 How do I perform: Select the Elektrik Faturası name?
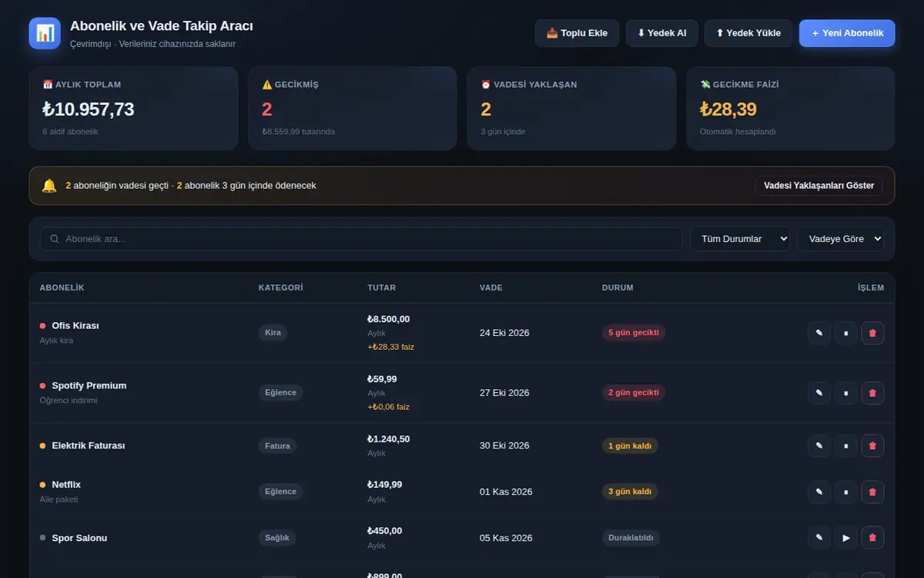point(89,445)
